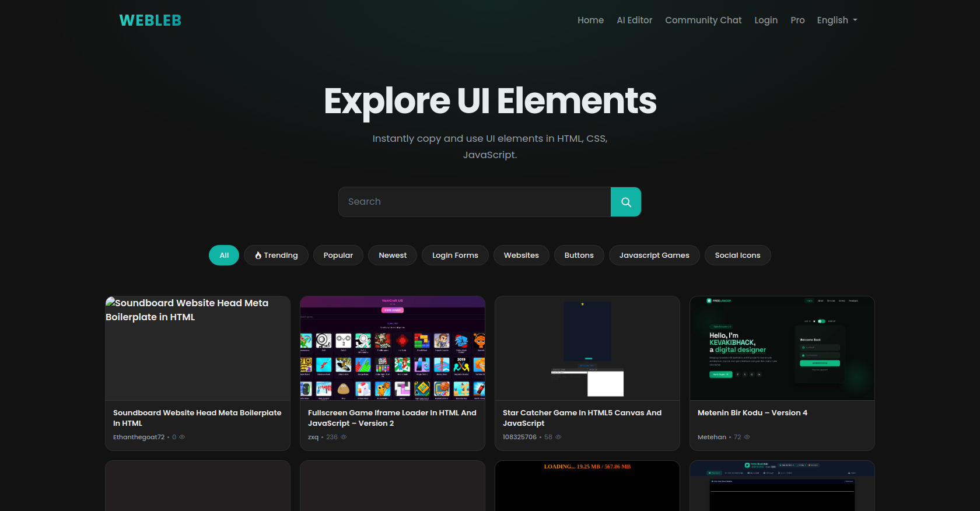
Task: Click views eye icon beside 236
Action: coord(344,437)
